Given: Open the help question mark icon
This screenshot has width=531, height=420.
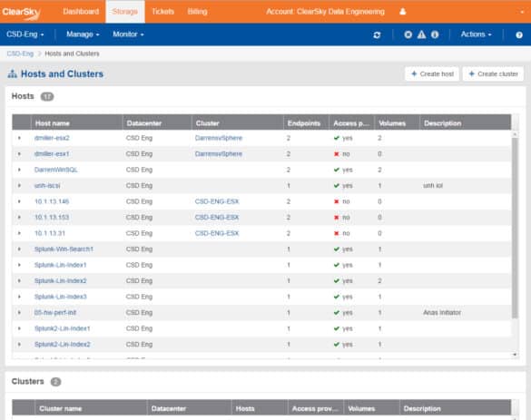Looking at the screenshot, I should point(519,34).
